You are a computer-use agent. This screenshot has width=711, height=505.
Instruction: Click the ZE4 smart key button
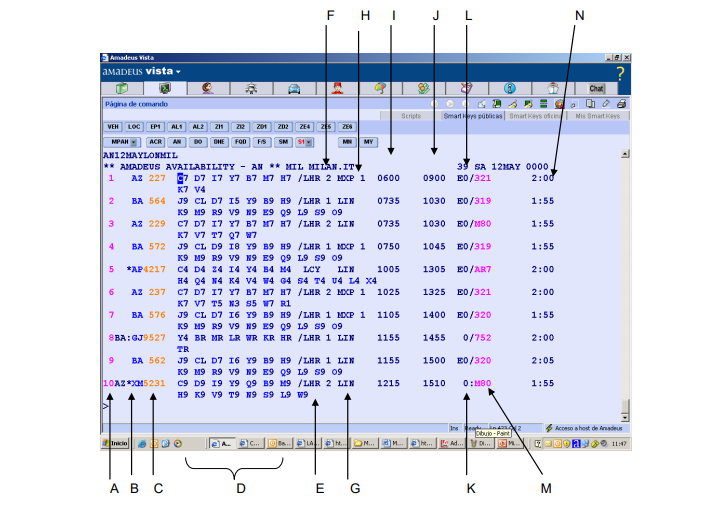[x=305, y=127]
